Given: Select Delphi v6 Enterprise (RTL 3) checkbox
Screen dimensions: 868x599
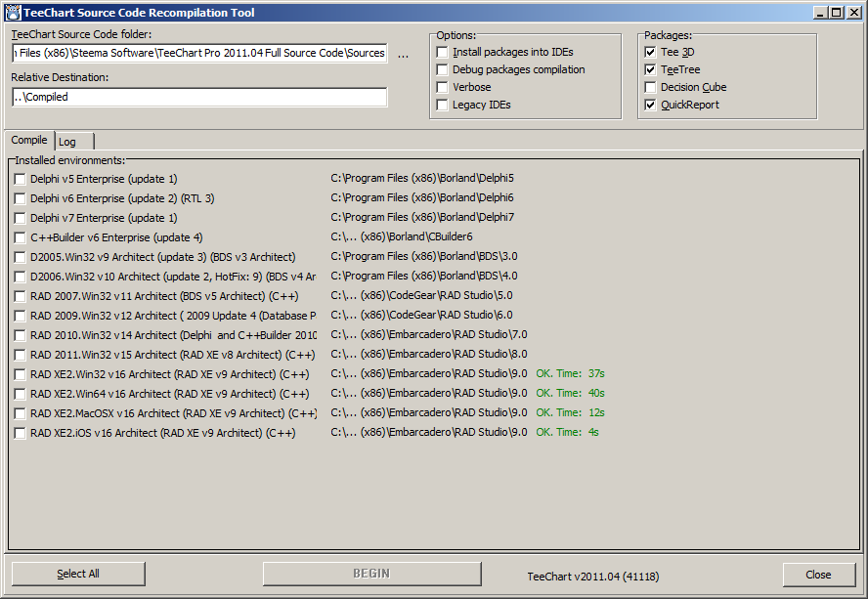Looking at the screenshot, I should [x=20, y=198].
